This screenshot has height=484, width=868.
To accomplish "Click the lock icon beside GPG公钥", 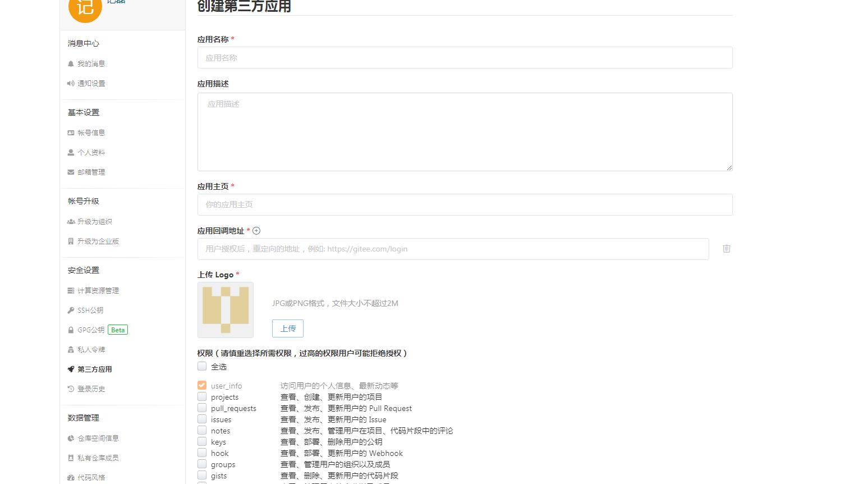I will tap(70, 330).
